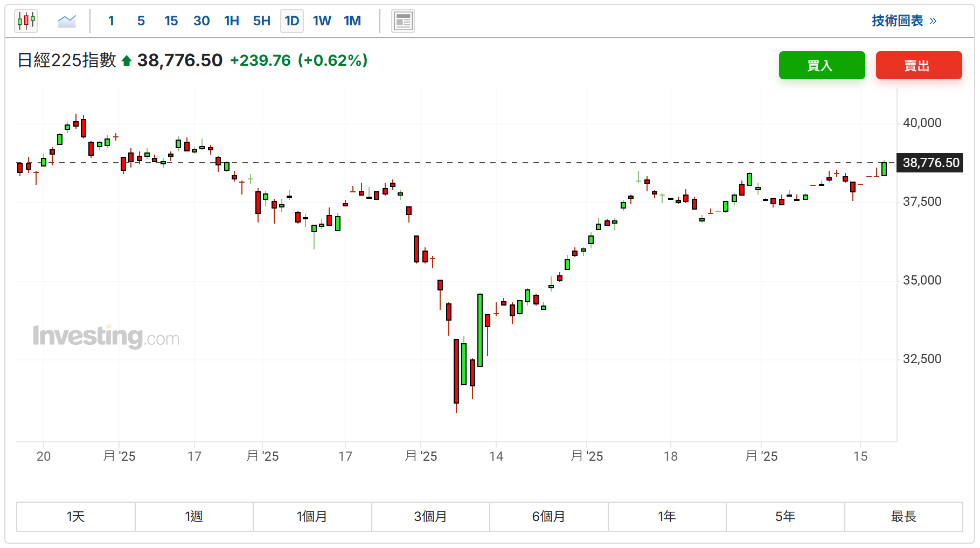Click the current price label on axis
This screenshot has height=548, width=980.
930,163
